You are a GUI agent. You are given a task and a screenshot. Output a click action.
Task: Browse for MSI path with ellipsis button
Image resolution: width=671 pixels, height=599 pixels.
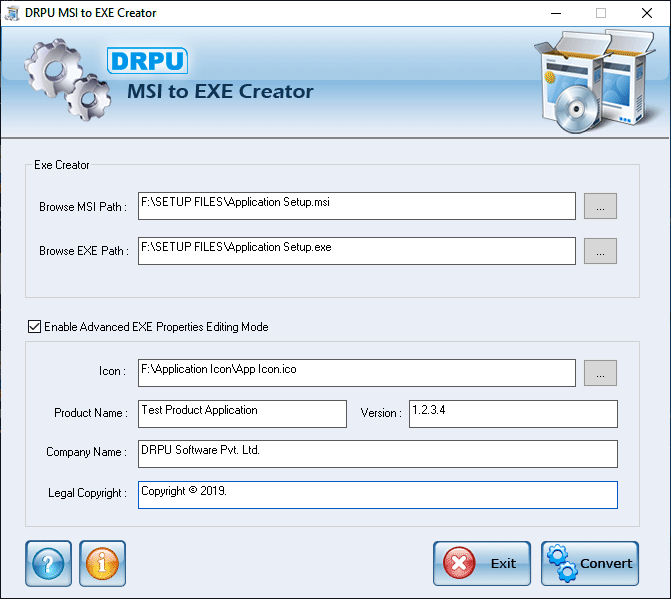[x=600, y=206]
